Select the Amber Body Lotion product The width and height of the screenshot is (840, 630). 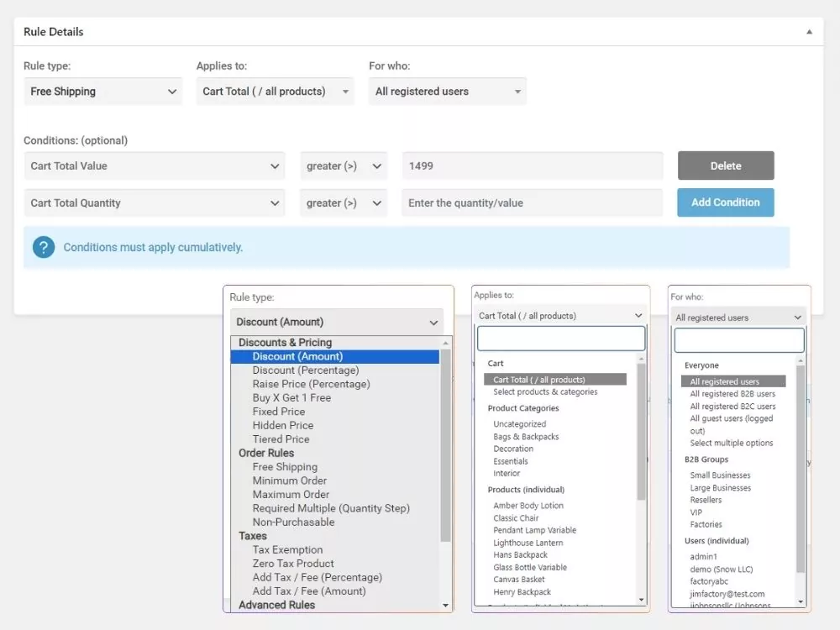click(x=528, y=506)
